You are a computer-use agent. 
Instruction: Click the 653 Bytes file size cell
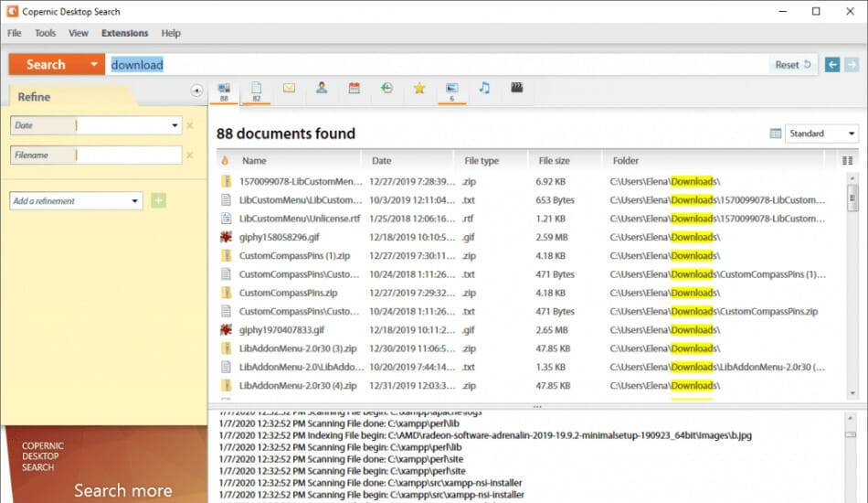click(555, 200)
